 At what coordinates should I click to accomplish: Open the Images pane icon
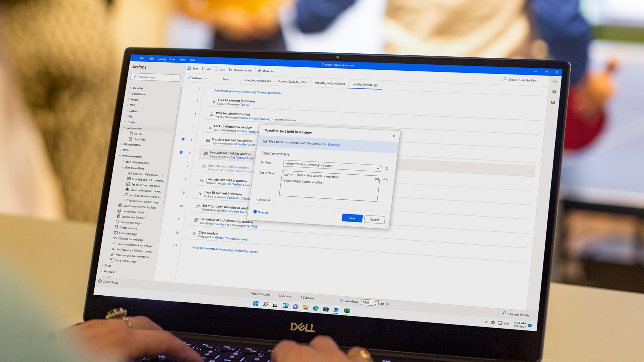(553, 103)
